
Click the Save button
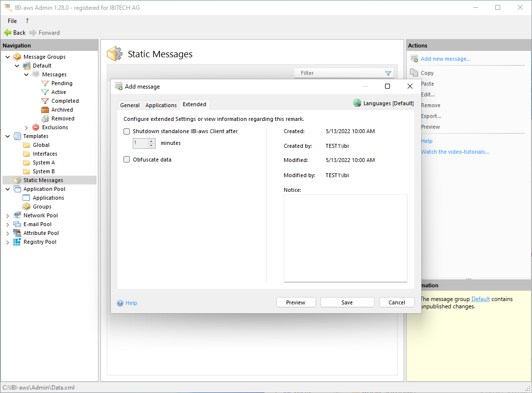[347, 302]
